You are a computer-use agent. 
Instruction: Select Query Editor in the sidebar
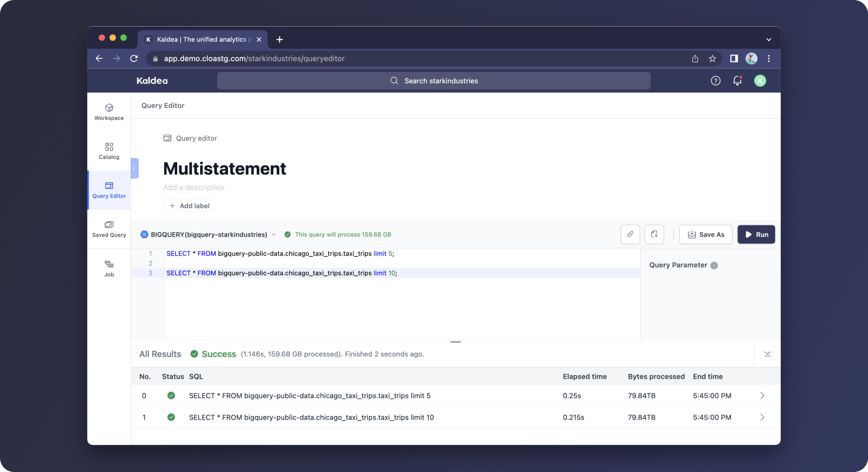pyautogui.click(x=109, y=190)
